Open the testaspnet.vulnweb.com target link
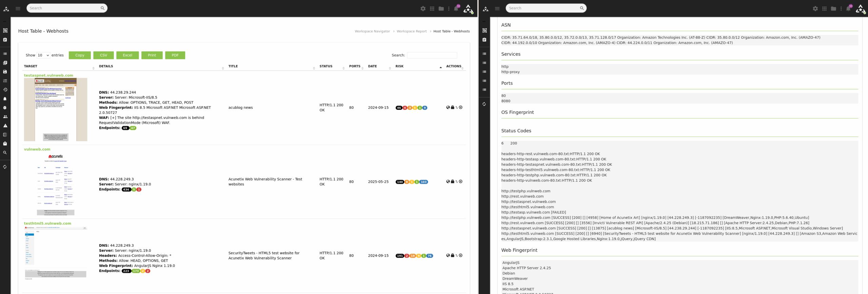Viewport: 868px width, 294px height. click(x=48, y=75)
